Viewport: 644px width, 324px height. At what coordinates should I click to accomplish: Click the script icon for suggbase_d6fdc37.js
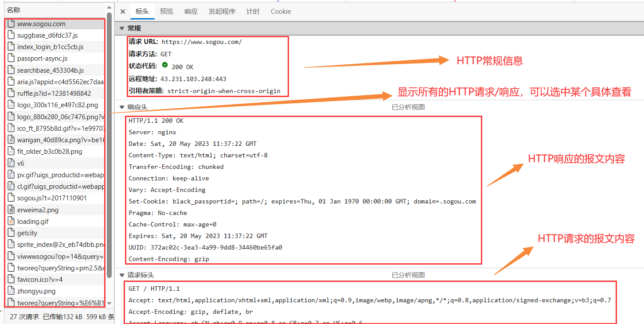tap(12, 35)
